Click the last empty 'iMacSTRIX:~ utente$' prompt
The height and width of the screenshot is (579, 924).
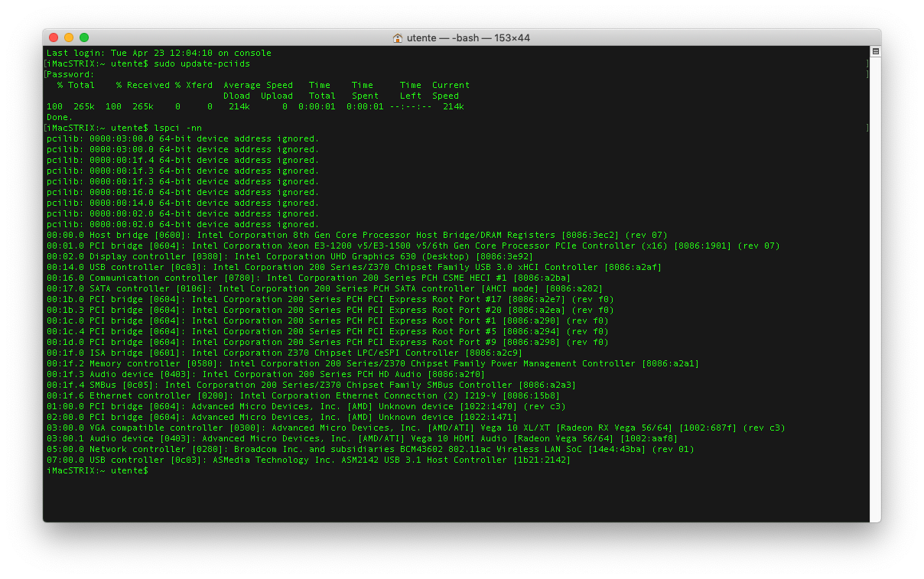click(97, 470)
